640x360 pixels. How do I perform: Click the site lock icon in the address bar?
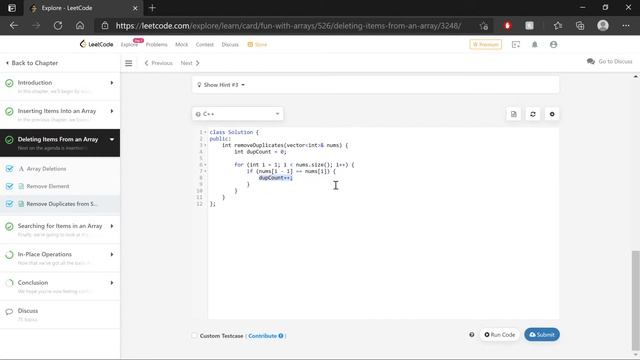click(105, 26)
